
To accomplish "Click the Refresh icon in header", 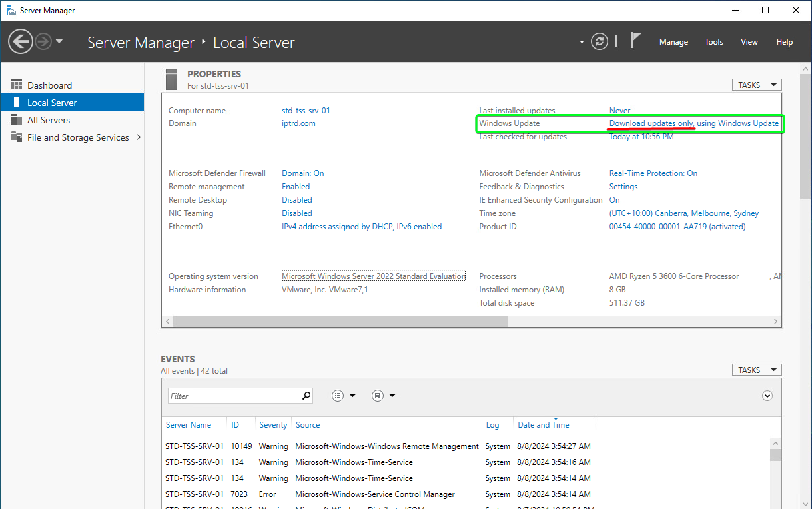I will tap(600, 41).
